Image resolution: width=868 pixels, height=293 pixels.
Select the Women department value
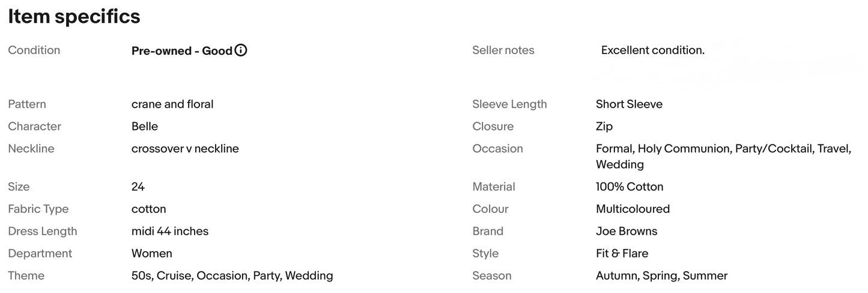click(152, 253)
